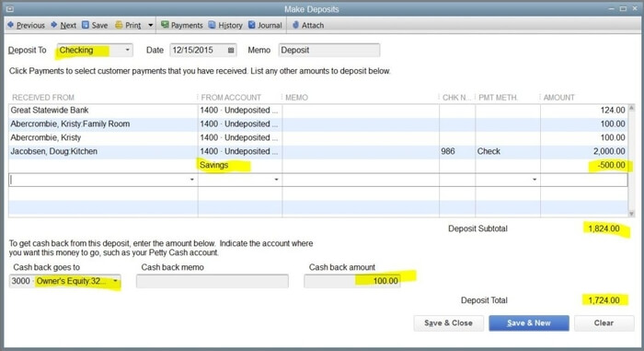Open the Deposit To account dropdown
Image resolution: width=644 pixels, height=351 pixels.
tap(127, 50)
